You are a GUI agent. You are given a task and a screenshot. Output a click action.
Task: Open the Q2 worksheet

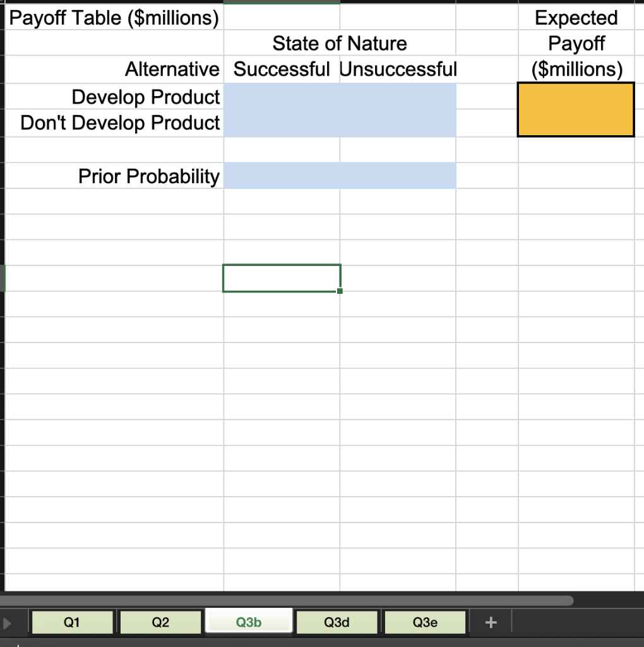tap(160, 622)
